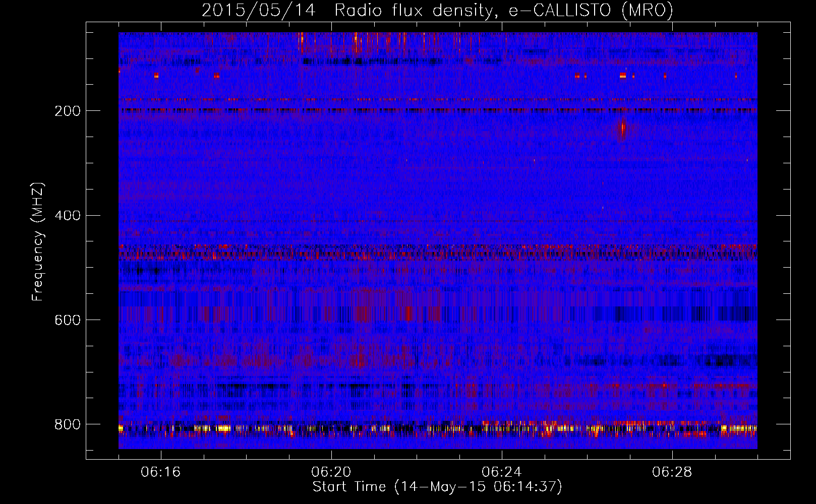Click the 06:28 time tick label

672,472
